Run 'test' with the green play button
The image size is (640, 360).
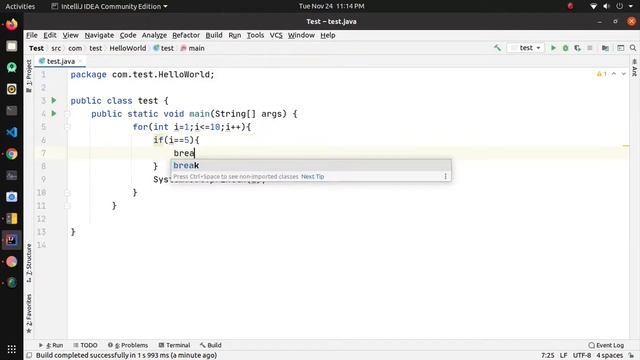pyautogui.click(x=553, y=48)
